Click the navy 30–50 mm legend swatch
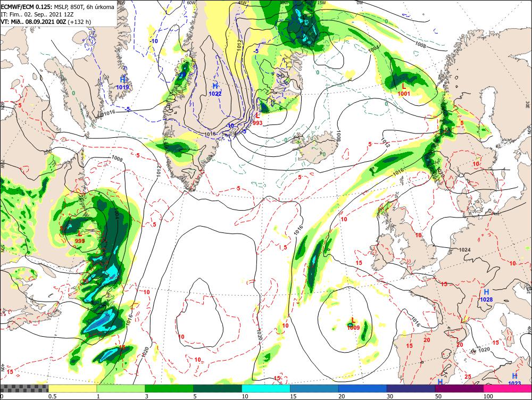This screenshot has width=532, height=400. (x=411, y=388)
